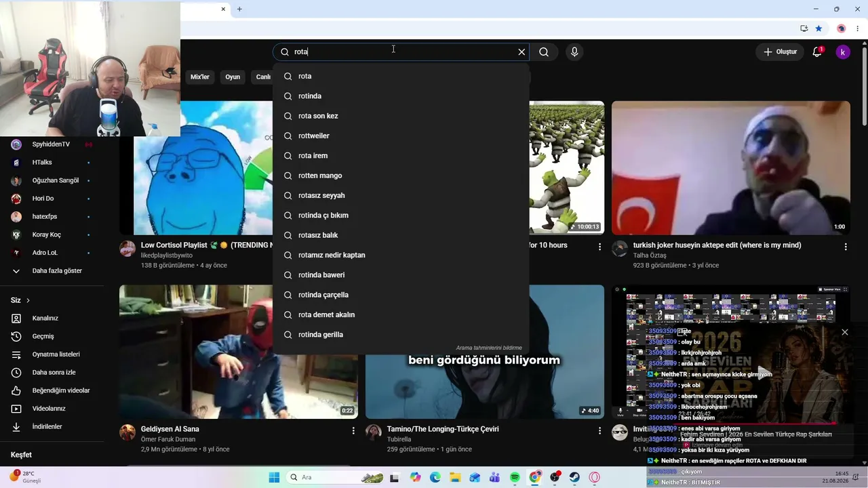Screen dimensions: 868x488
Task: Open the Koray Koç subscription channel
Action: [51, 235]
